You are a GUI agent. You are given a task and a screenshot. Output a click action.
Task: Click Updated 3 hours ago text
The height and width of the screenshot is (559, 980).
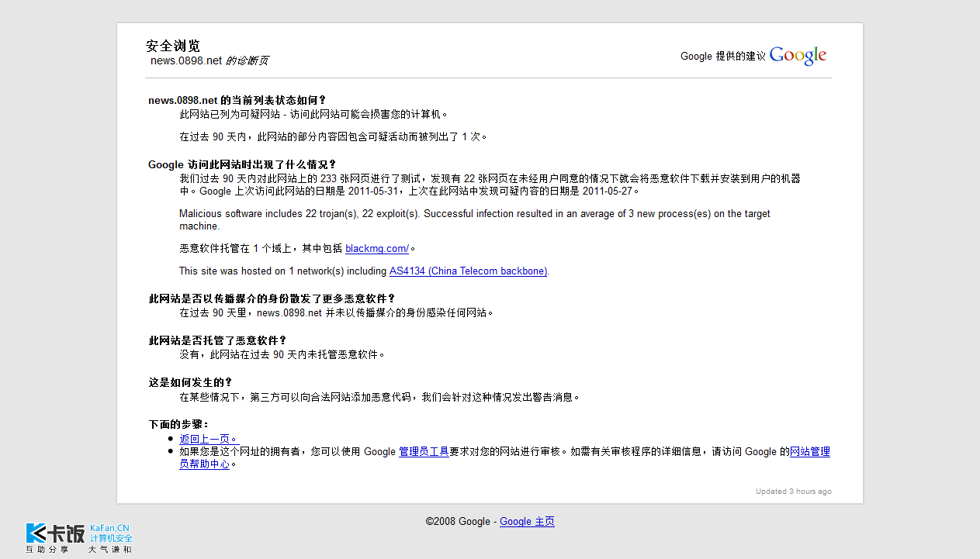[x=794, y=492]
